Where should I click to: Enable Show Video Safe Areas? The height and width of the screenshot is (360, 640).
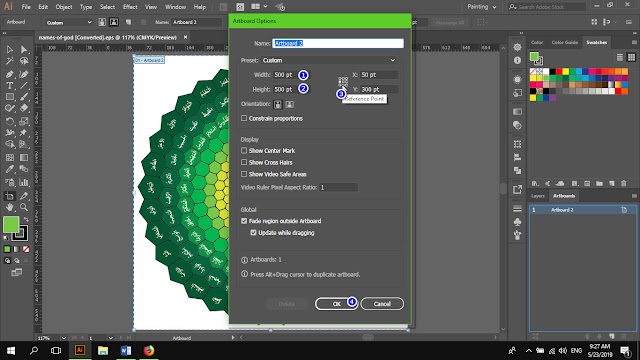click(244, 174)
